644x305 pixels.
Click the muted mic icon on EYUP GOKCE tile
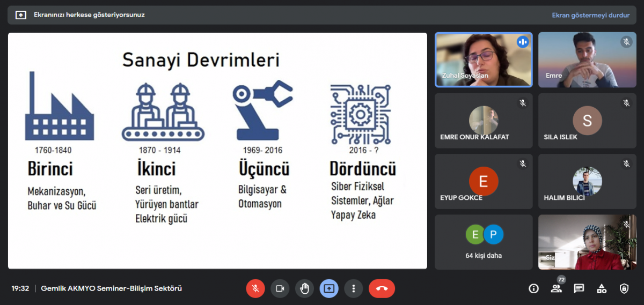(x=523, y=163)
